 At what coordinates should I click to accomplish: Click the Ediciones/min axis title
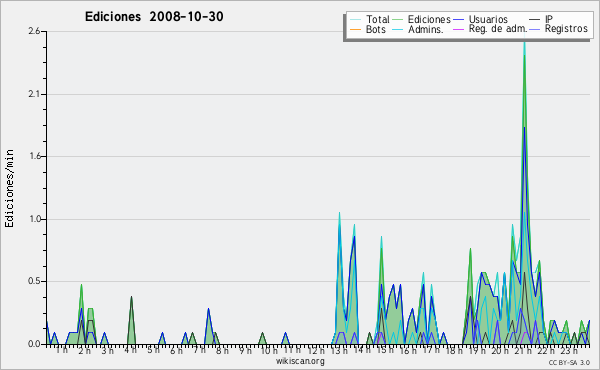(x=9, y=188)
